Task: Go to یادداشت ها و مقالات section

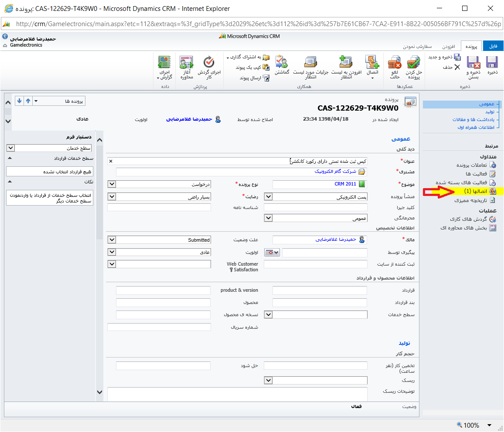Action: pyautogui.click(x=473, y=119)
